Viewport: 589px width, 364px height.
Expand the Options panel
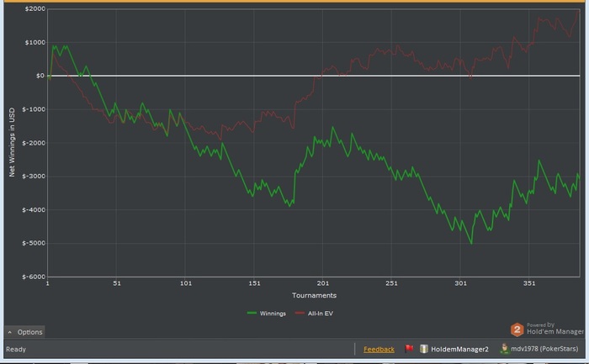click(24, 332)
